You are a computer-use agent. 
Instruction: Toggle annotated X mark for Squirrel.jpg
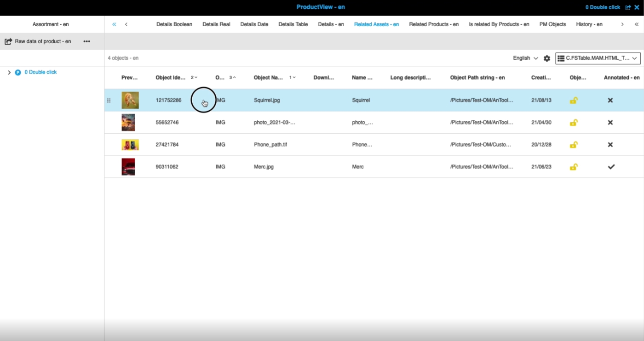[610, 100]
